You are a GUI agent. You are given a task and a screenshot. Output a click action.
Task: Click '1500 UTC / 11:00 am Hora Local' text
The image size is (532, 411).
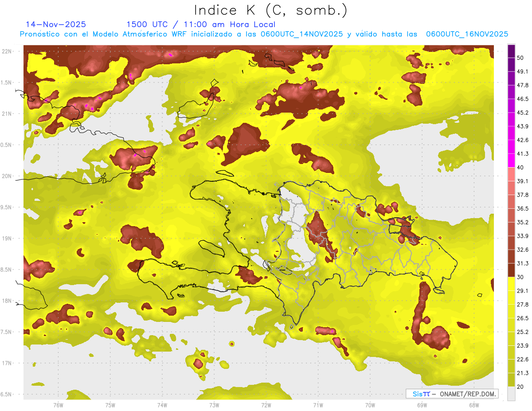point(201,24)
